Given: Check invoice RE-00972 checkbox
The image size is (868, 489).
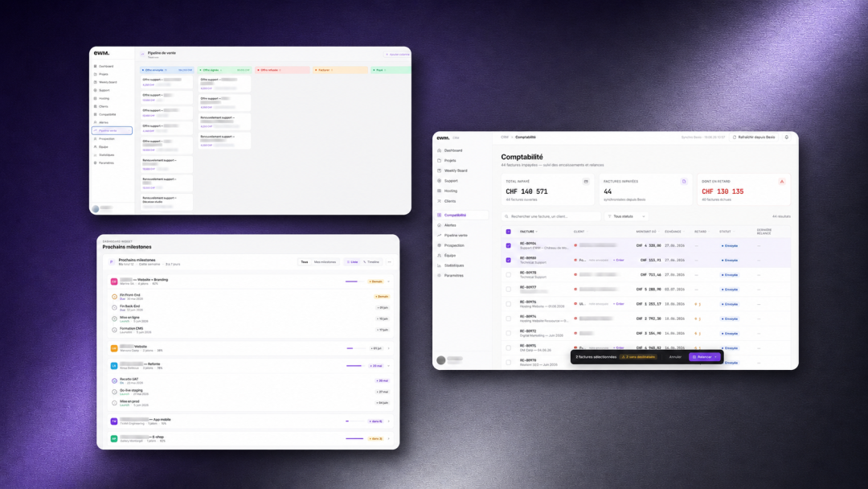Looking at the screenshot, I should pyautogui.click(x=508, y=334).
